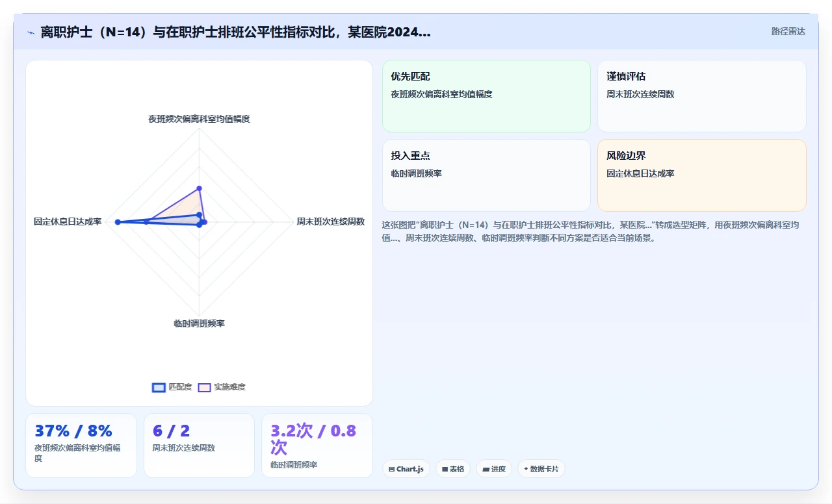832x504 pixels.
Task: Select the 数据卡片 tag chip
Action: coord(541,469)
